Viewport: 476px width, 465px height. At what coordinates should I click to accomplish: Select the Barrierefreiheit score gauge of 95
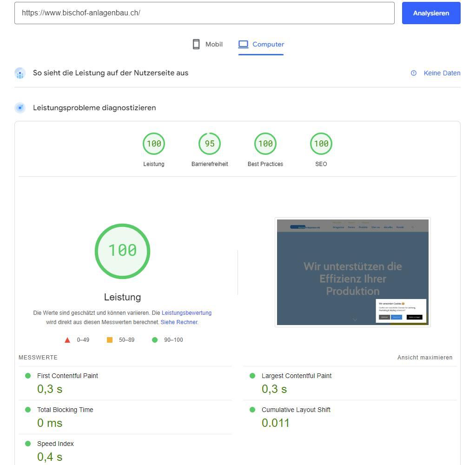click(x=210, y=144)
